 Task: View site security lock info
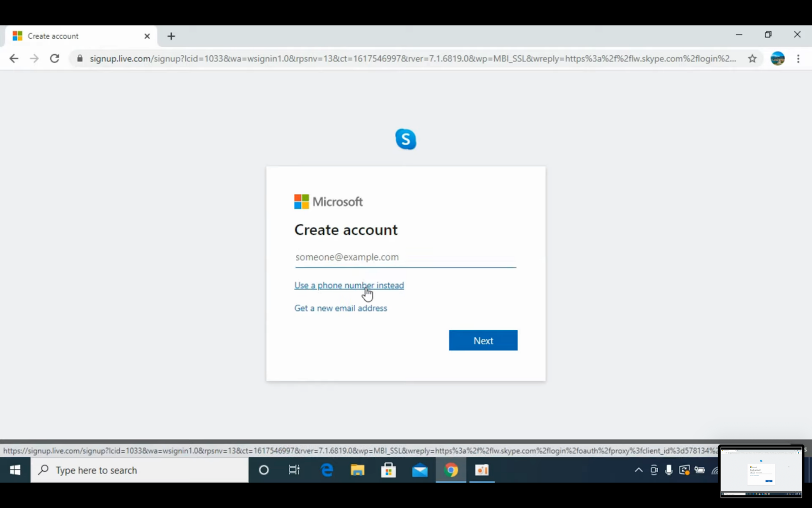point(80,58)
